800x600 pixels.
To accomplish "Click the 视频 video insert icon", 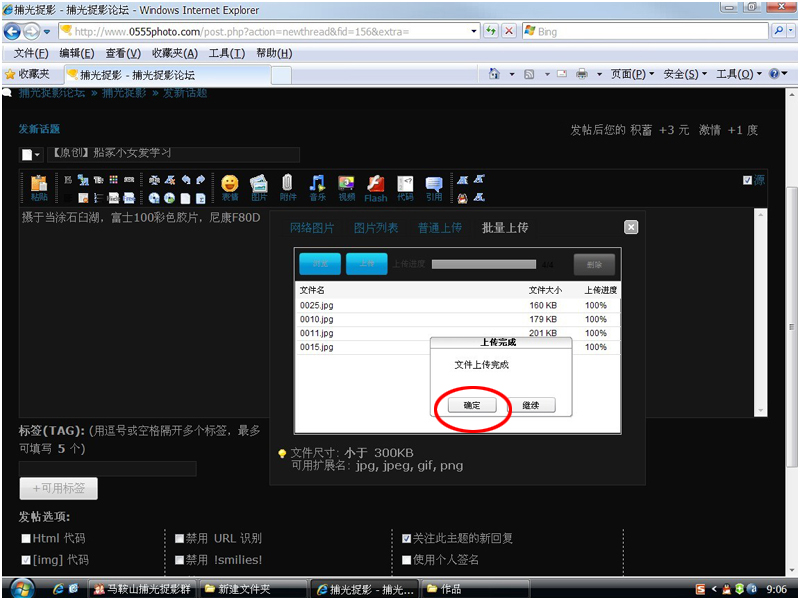I will (346, 187).
